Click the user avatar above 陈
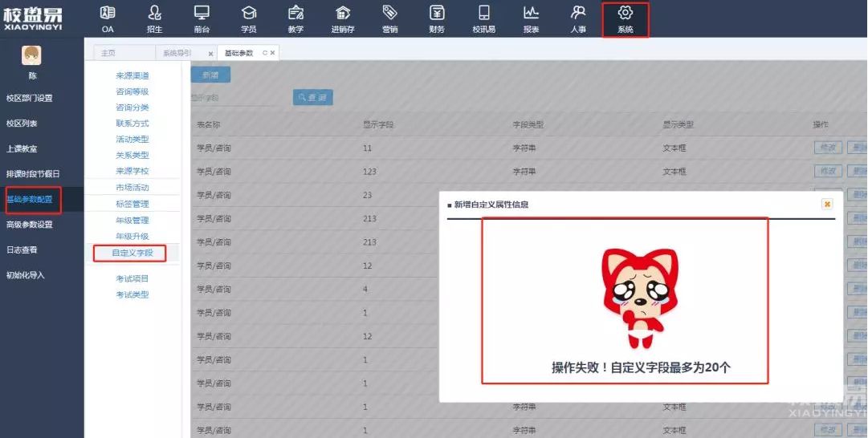The width and height of the screenshot is (868, 438). 31,55
